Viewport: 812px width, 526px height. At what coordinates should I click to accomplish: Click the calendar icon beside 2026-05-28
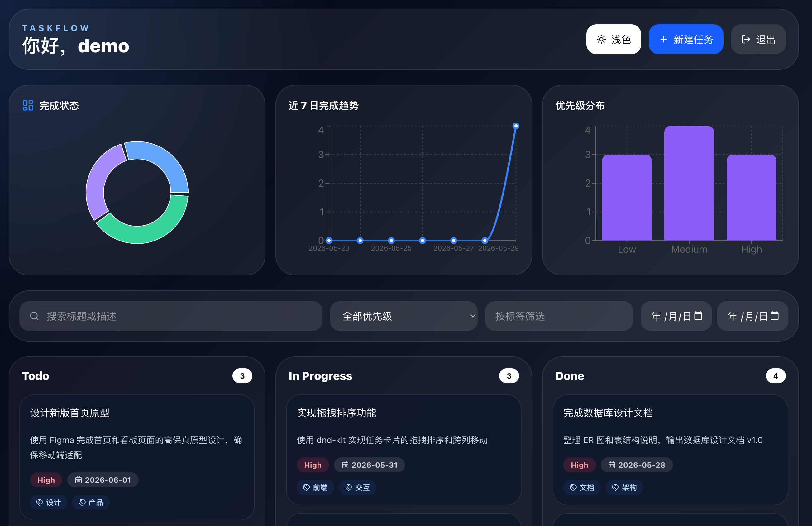click(612, 465)
